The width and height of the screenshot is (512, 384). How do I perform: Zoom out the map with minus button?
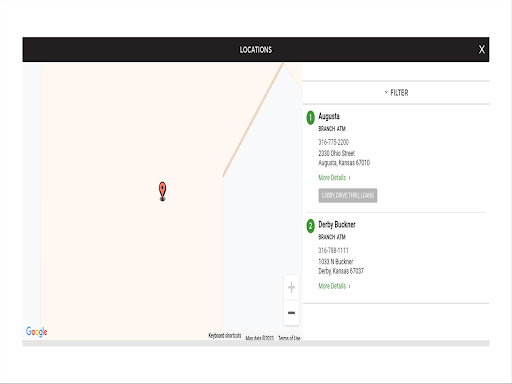pos(291,313)
